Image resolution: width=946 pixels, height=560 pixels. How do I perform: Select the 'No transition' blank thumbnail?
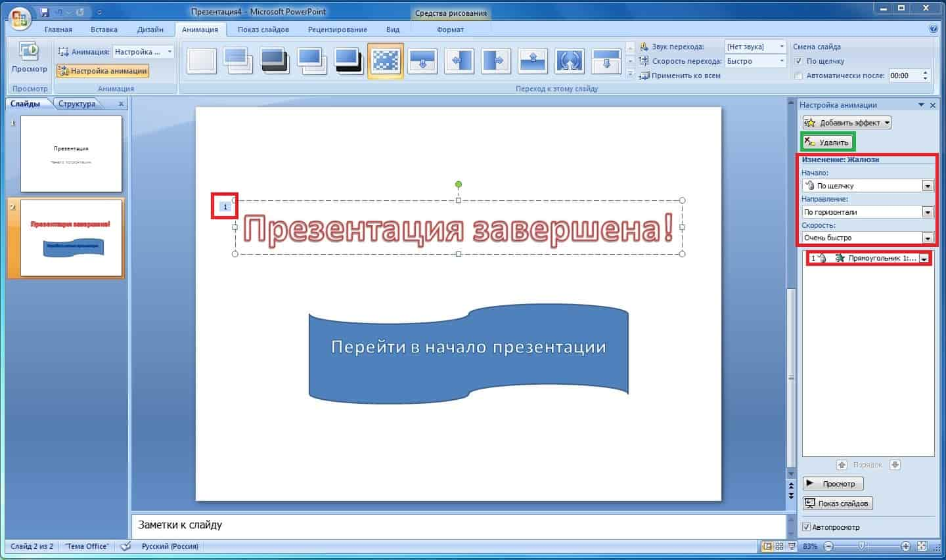coord(202,61)
